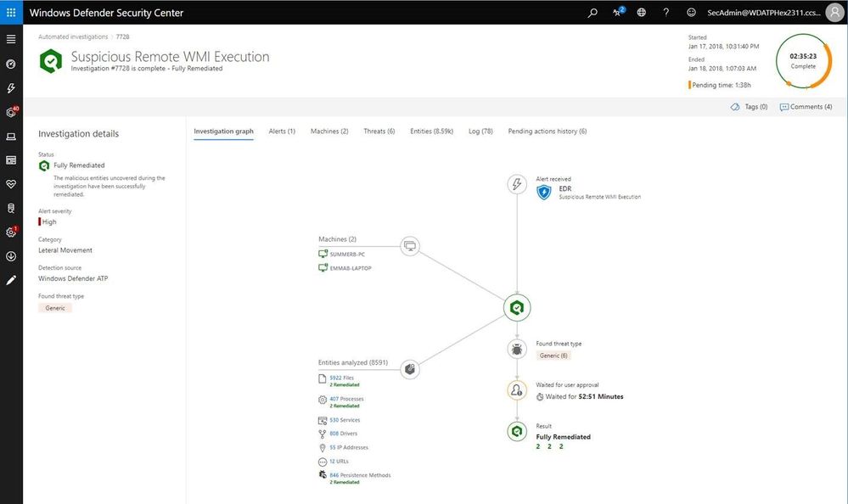
Task: Click the EDR shield alert icon
Action: 544,192
